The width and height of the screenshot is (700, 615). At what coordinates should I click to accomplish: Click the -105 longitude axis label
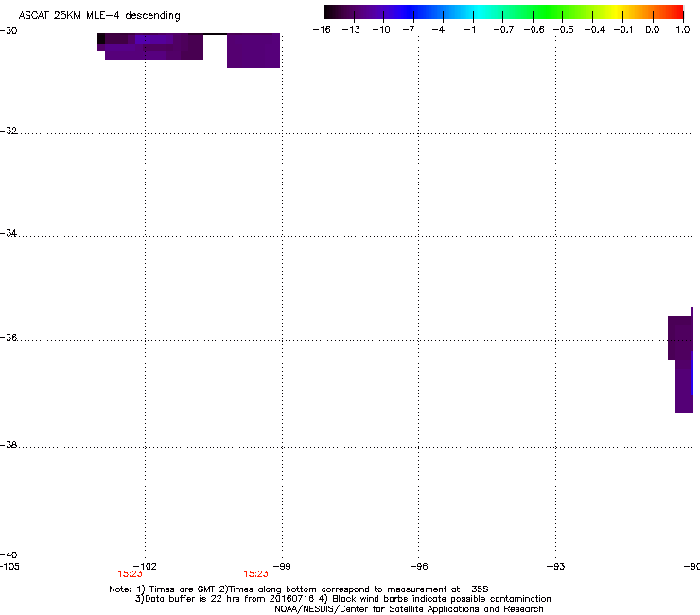[9, 567]
